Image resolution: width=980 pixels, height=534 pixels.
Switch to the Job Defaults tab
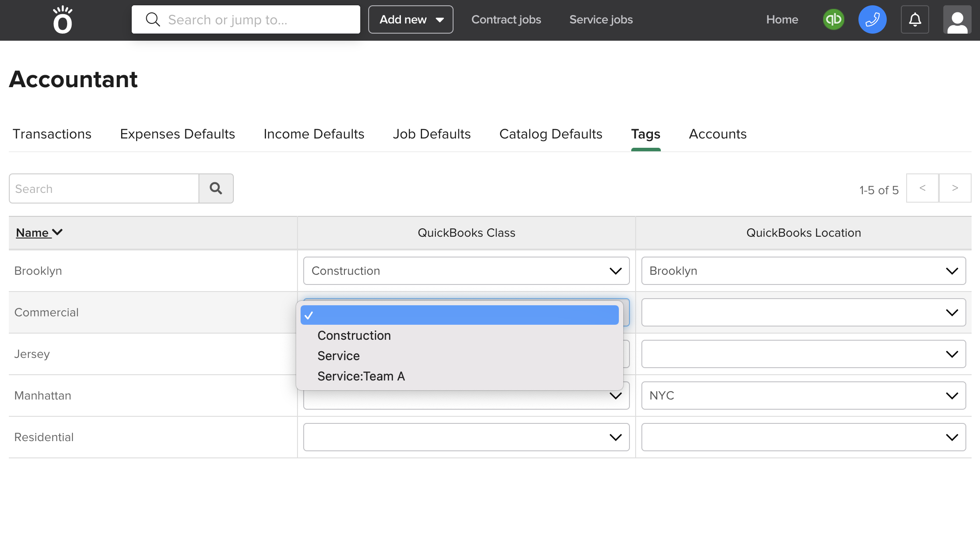tap(431, 134)
